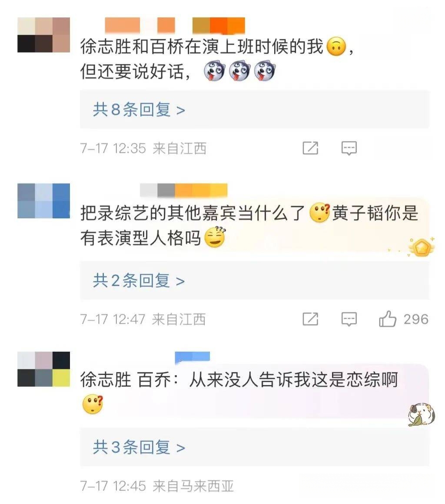
Task: Open first commenter's pixelated avatar
Action: coord(43,35)
